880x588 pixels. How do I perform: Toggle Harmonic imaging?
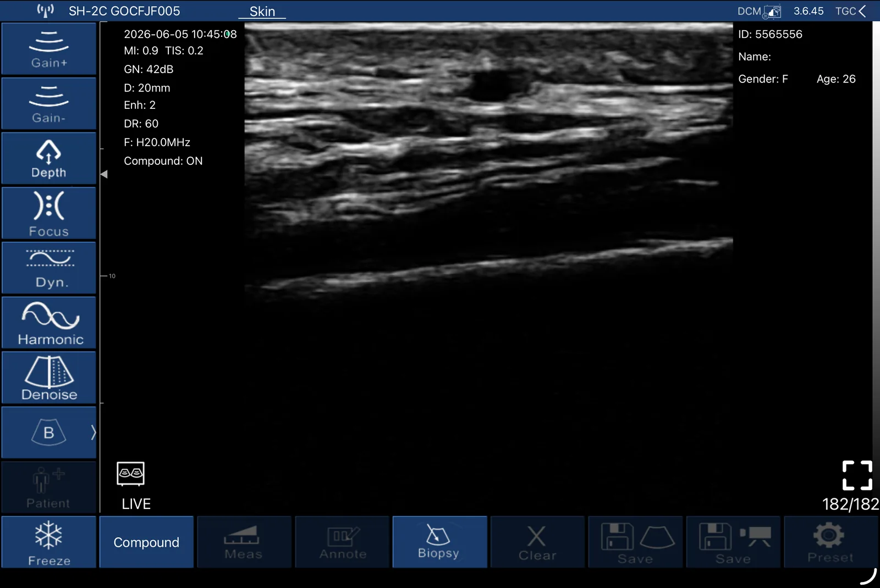pyautogui.click(x=49, y=323)
